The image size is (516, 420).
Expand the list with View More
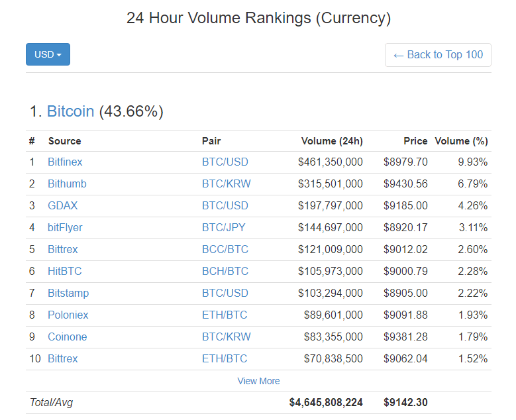pyautogui.click(x=258, y=381)
